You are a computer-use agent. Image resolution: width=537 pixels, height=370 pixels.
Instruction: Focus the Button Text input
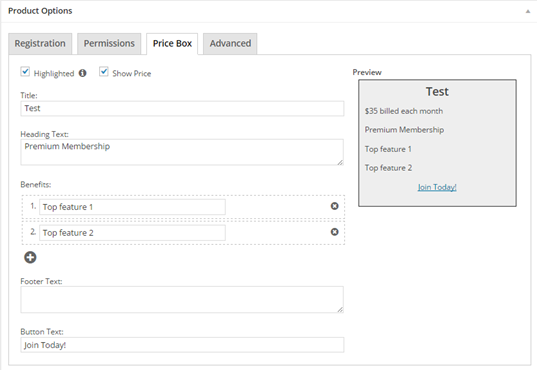click(182, 345)
